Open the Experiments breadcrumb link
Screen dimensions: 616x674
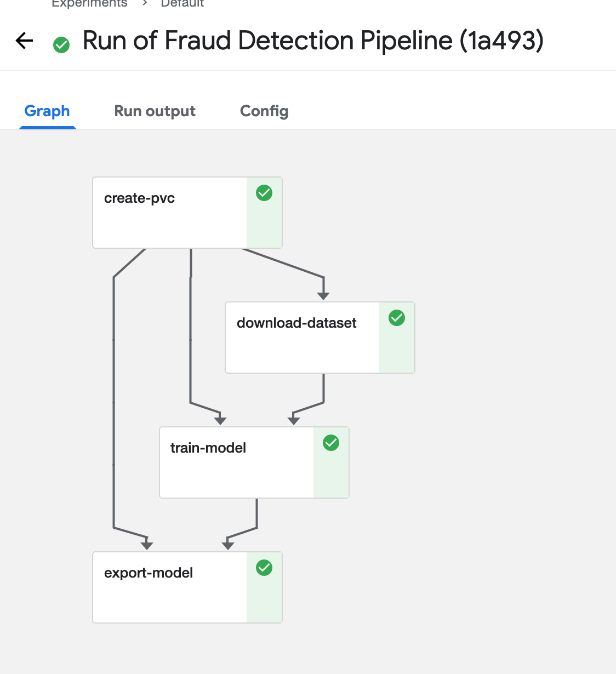[x=89, y=4]
